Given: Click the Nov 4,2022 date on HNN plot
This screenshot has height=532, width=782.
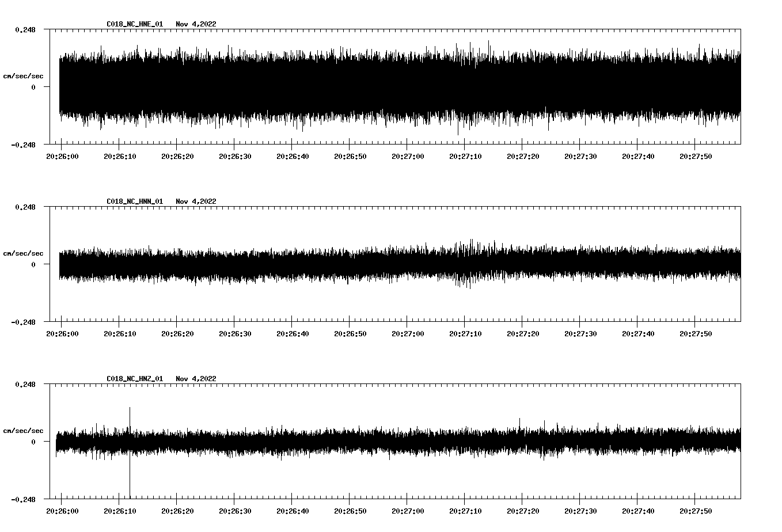Looking at the screenshot, I should click(x=196, y=202).
